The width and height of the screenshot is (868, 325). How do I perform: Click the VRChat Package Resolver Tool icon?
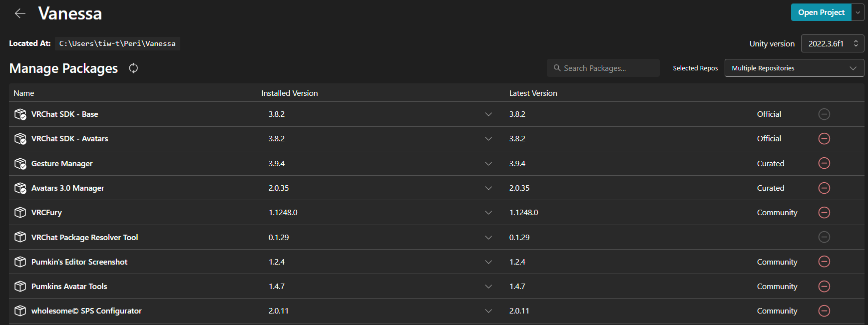tap(20, 237)
